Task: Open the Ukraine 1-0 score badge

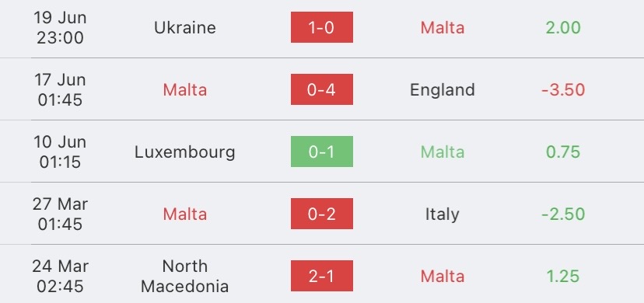Action: click(321, 27)
